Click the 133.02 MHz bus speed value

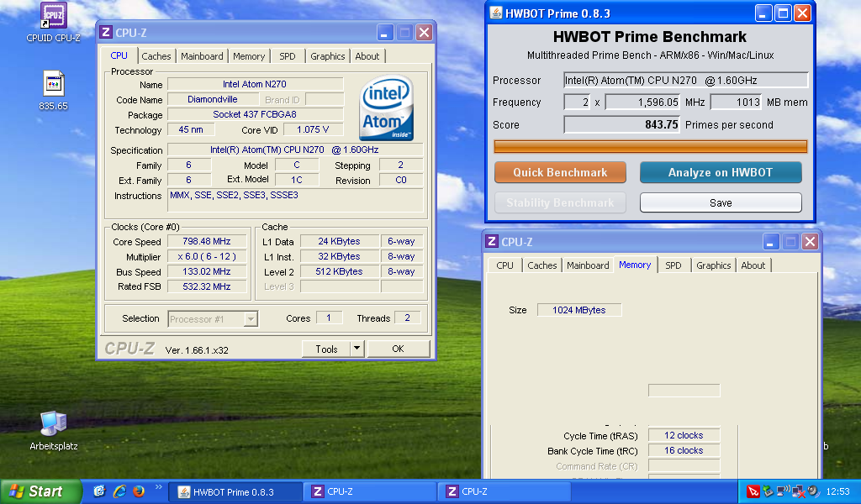pos(207,271)
